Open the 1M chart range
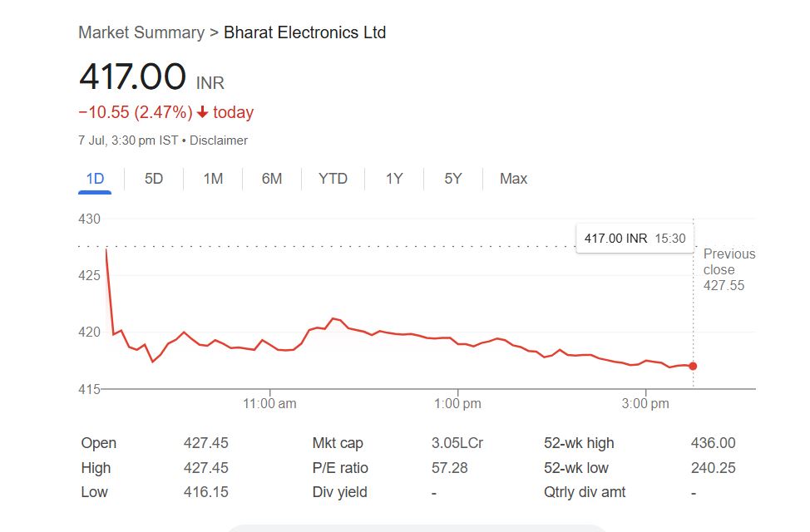This screenshot has height=532, width=810. [213, 179]
